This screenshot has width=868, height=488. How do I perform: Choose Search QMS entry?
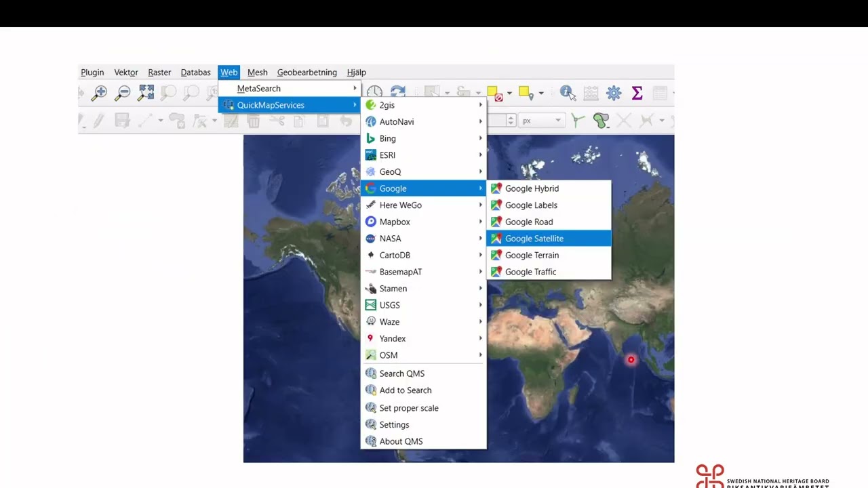423,373
